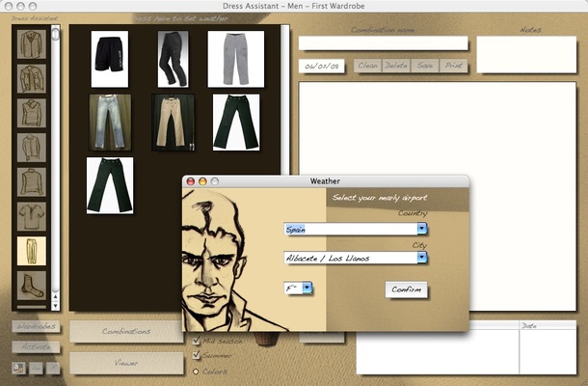588x386 pixels.
Task: Toggle the Mid season checkbox
Action: pos(196,341)
